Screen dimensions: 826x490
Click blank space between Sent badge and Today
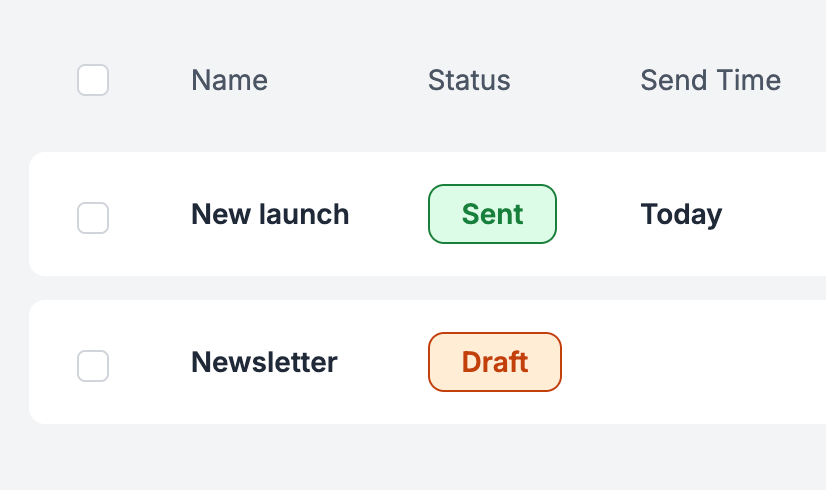tap(598, 214)
